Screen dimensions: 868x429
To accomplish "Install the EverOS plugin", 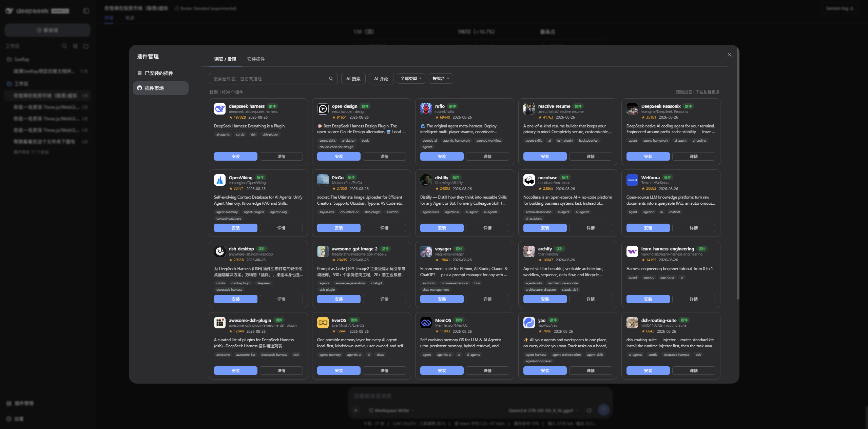I will click(x=339, y=371).
